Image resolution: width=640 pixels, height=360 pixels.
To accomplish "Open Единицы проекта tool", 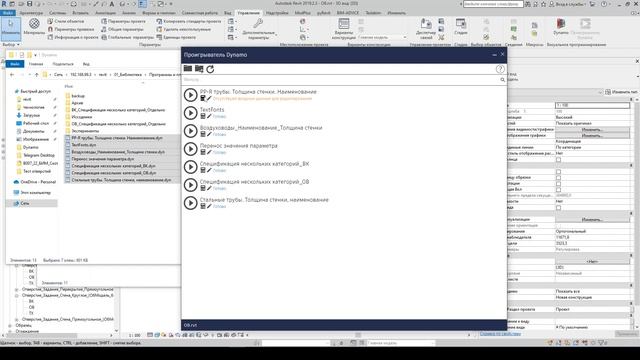I will 176,37.
